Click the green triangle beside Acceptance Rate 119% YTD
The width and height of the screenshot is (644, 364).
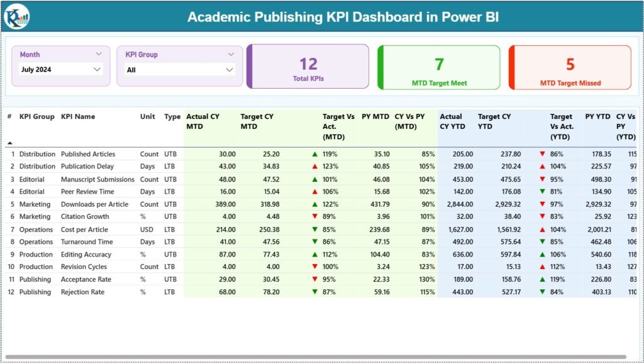541,279
